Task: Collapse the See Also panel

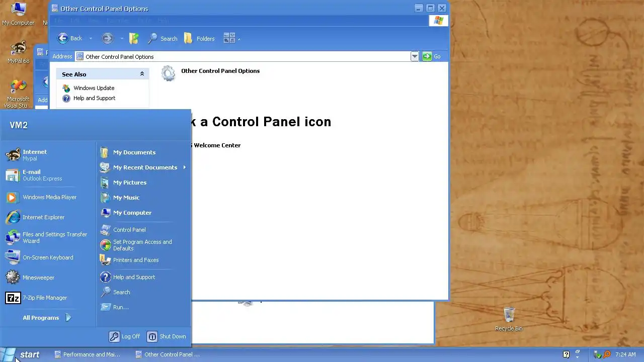Action: coord(142,74)
